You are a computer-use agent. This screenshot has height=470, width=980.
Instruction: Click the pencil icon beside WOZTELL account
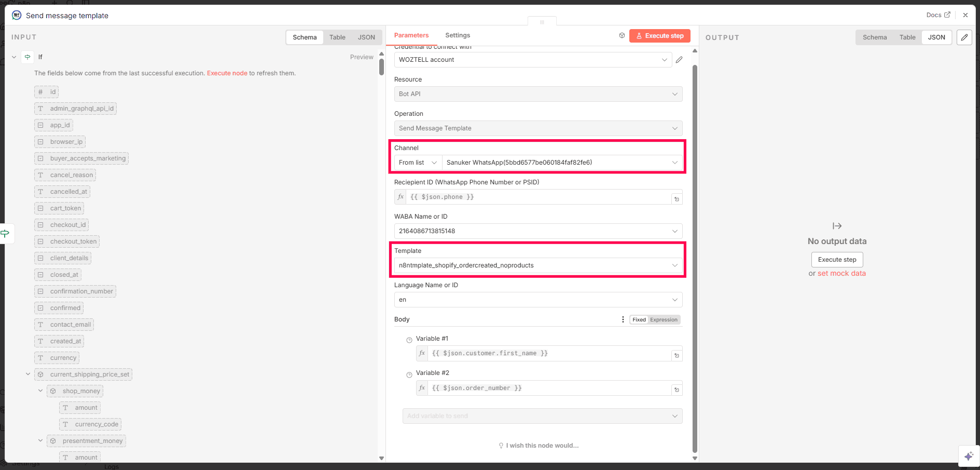679,60
